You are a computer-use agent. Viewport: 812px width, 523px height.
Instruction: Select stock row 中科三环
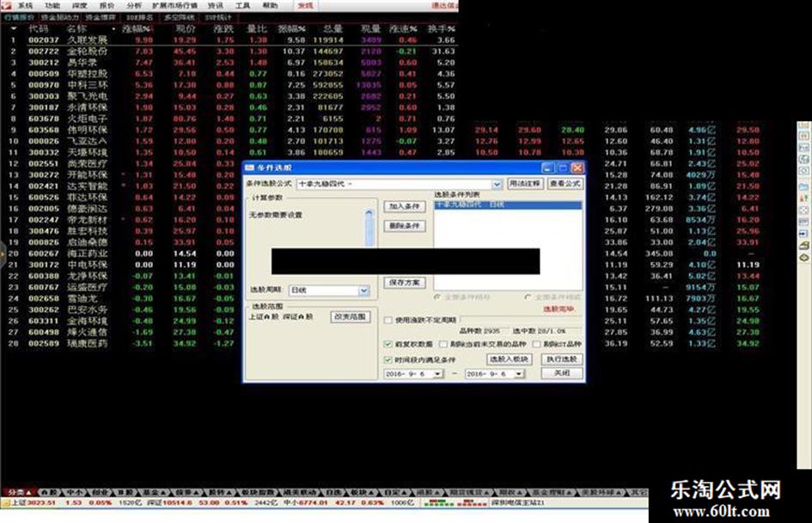(229, 85)
